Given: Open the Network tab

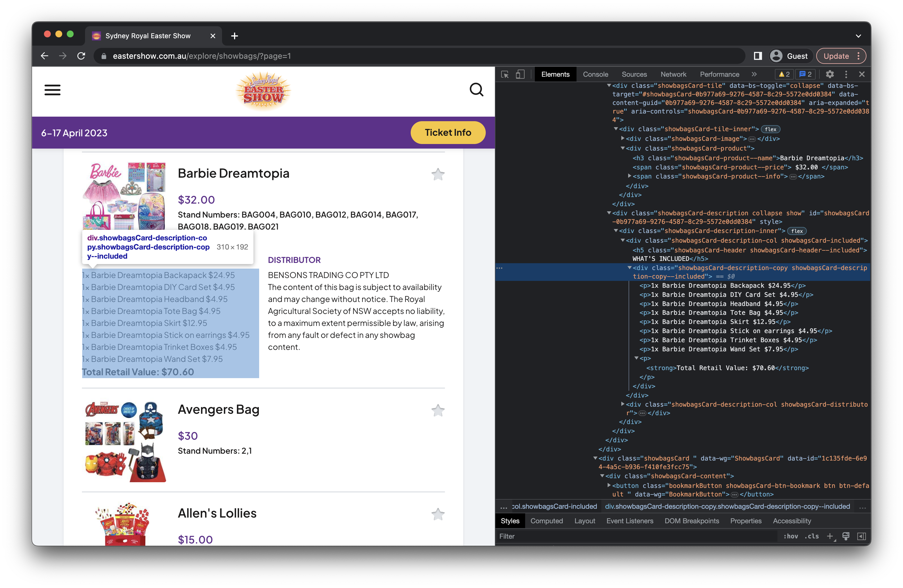Looking at the screenshot, I should (x=673, y=74).
